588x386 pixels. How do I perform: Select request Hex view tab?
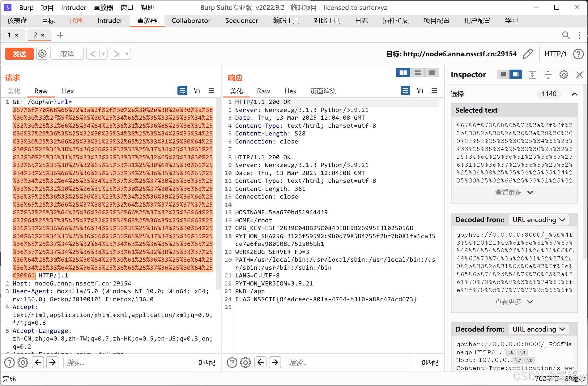click(x=68, y=91)
